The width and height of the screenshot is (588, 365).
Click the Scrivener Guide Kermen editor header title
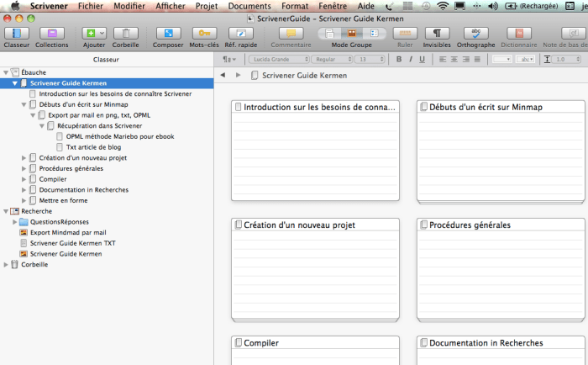click(304, 76)
